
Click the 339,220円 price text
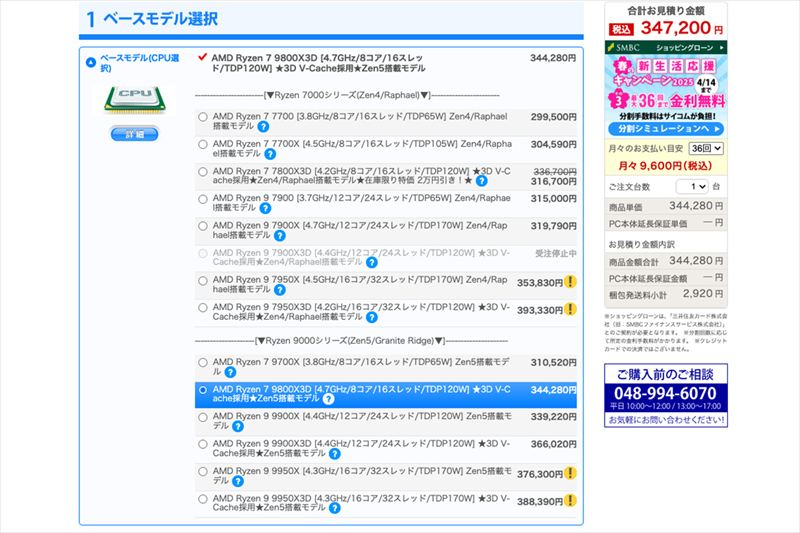(x=554, y=417)
